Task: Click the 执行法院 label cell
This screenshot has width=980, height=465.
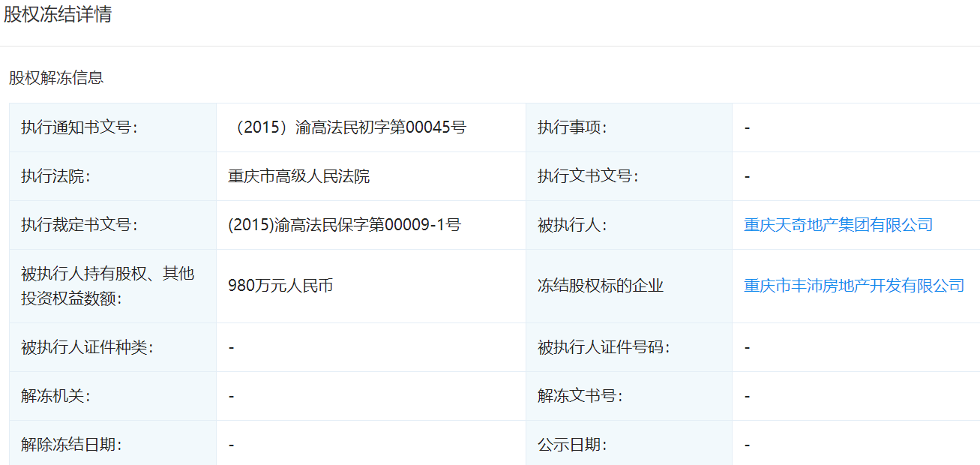Action: [x=112, y=176]
